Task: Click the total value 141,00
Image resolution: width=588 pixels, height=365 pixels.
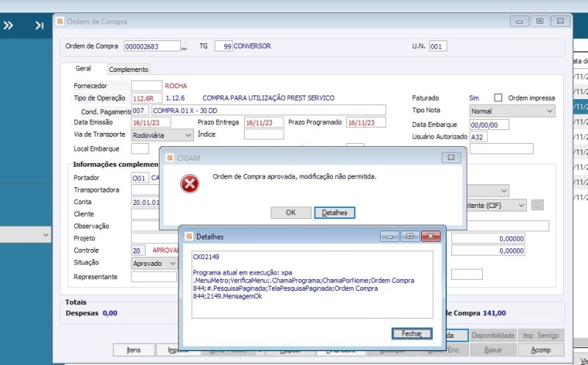Action: tap(494, 313)
